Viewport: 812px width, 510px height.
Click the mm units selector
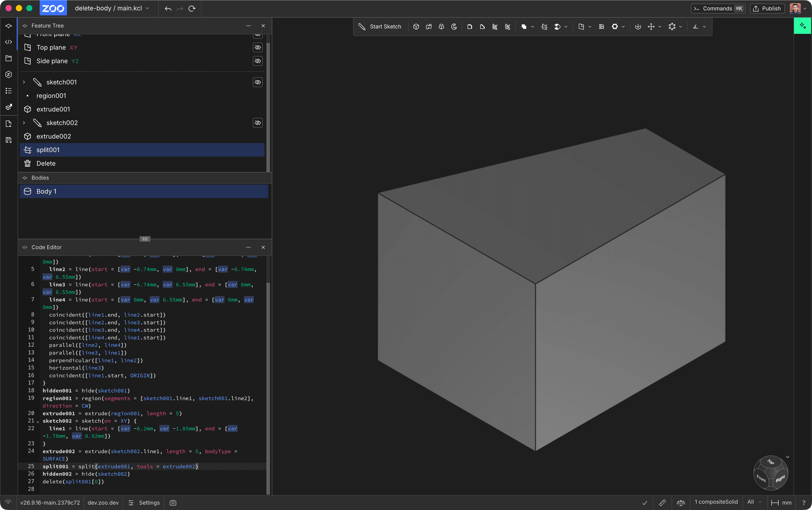782,503
